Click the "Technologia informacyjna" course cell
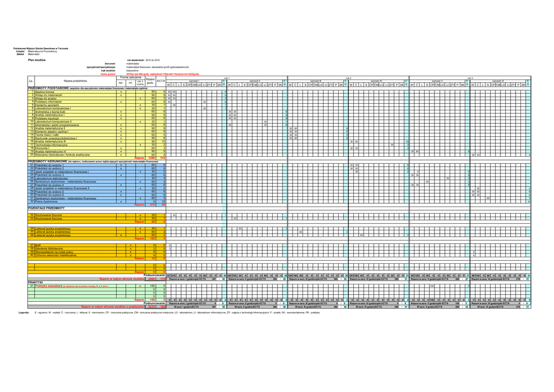Viewport: 554px width, 392px height. [x=51, y=145]
